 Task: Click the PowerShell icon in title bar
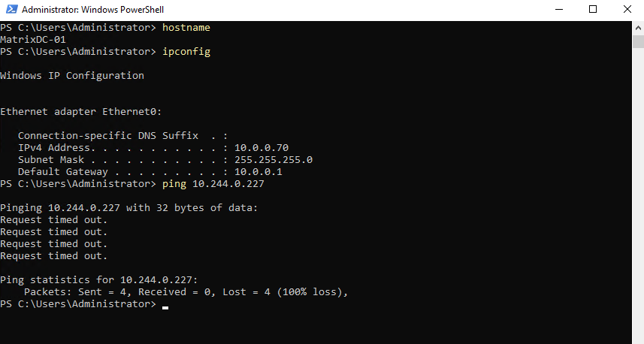pos(10,10)
